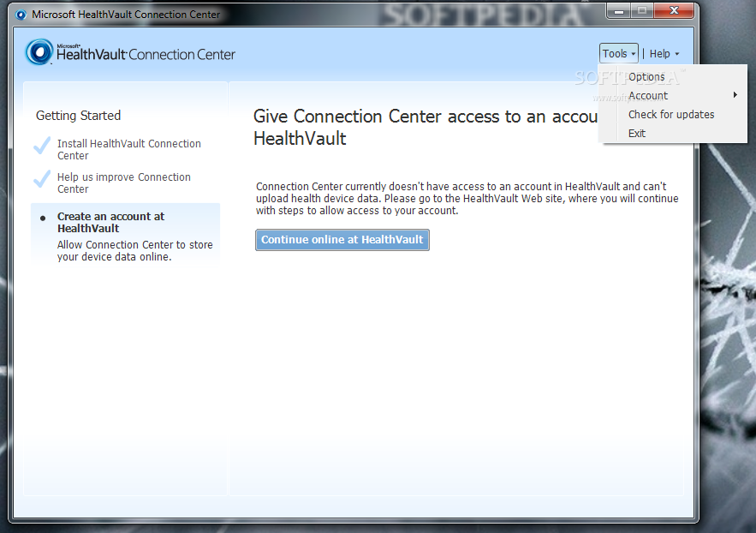
Task: Select Help us improve Connection Center step
Action: pyautogui.click(x=124, y=183)
